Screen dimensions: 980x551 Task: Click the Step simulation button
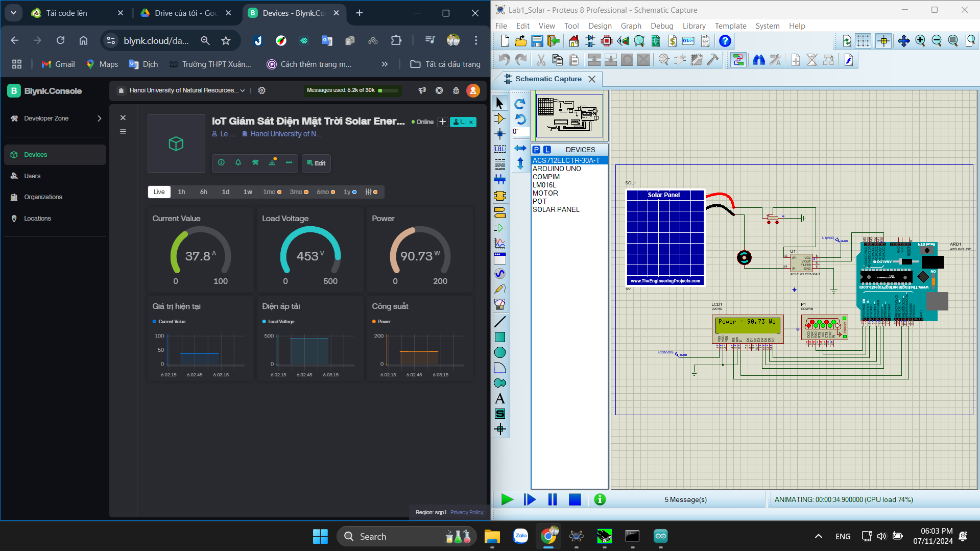point(530,499)
